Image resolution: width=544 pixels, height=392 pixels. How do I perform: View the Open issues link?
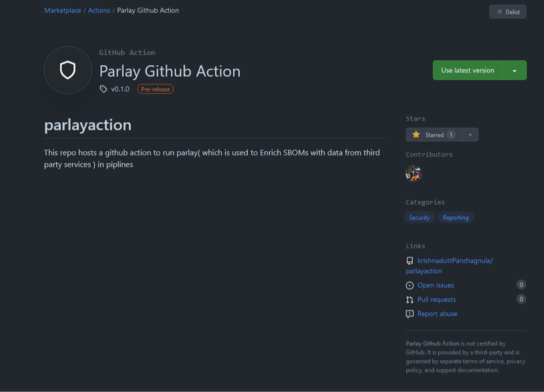coord(436,286)
